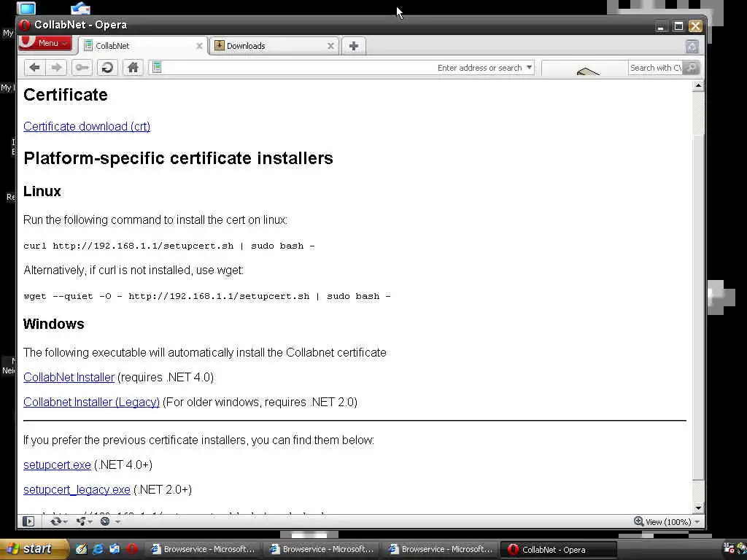
Task: Launch Outlook Express from quick launch
Action: tap(115, 549)
